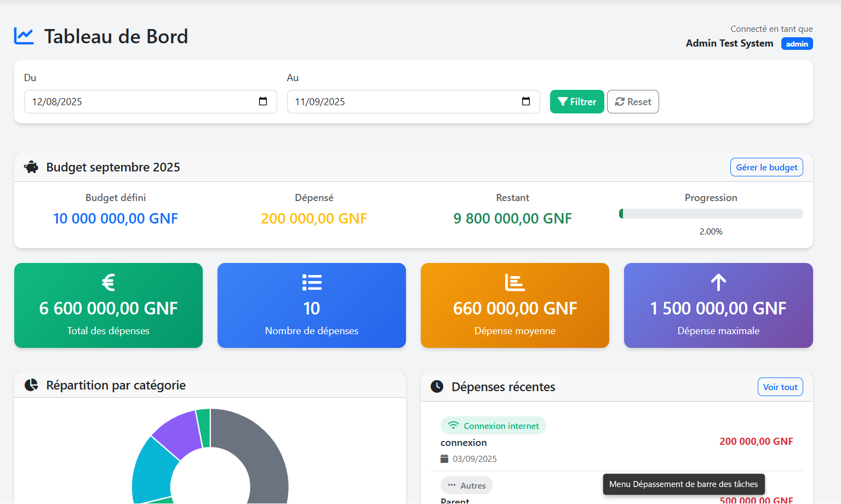Viewport: 841px width, 504px height.
Task: Click the yellow 200 000,00 GNF spent value
Action: [314, 219]
